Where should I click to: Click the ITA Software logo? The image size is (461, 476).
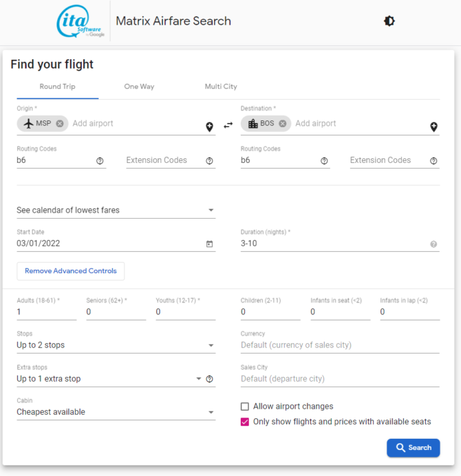[81, 21]
